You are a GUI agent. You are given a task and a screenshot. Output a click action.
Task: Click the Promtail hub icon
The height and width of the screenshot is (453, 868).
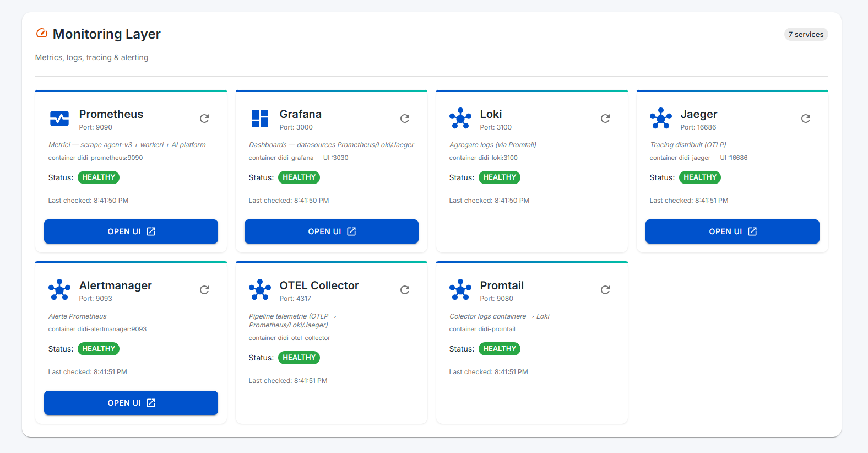pyautogui.click(x=460, y=290)
